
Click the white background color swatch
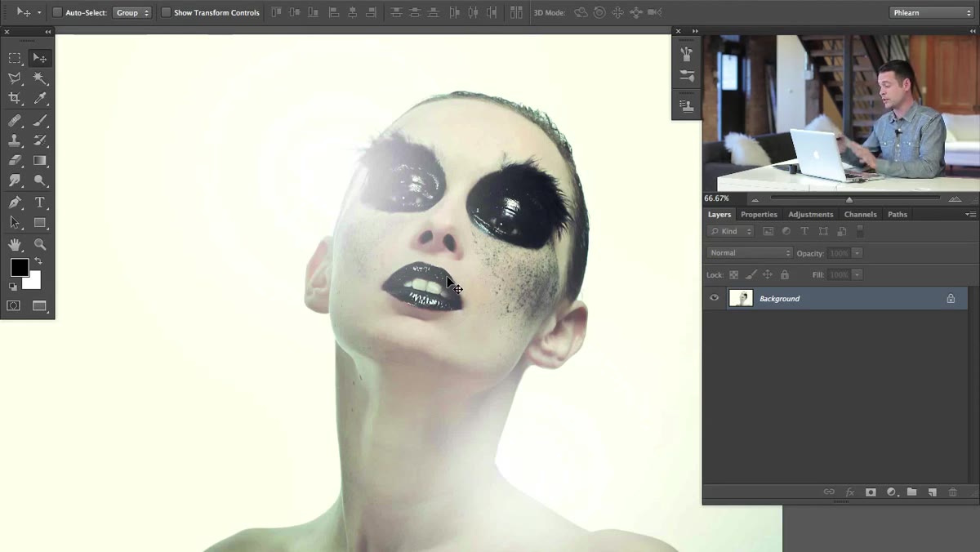34,283
